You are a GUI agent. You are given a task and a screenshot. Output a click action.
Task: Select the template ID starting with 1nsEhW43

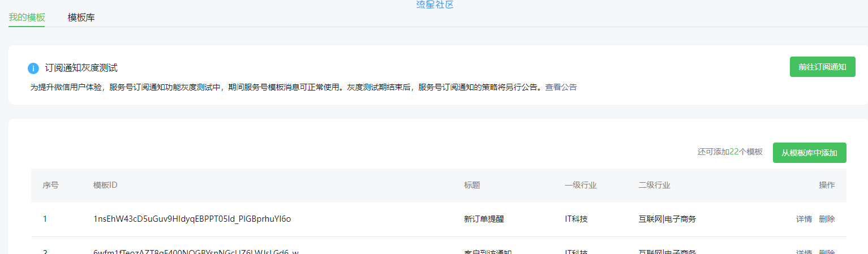[192, 219]
